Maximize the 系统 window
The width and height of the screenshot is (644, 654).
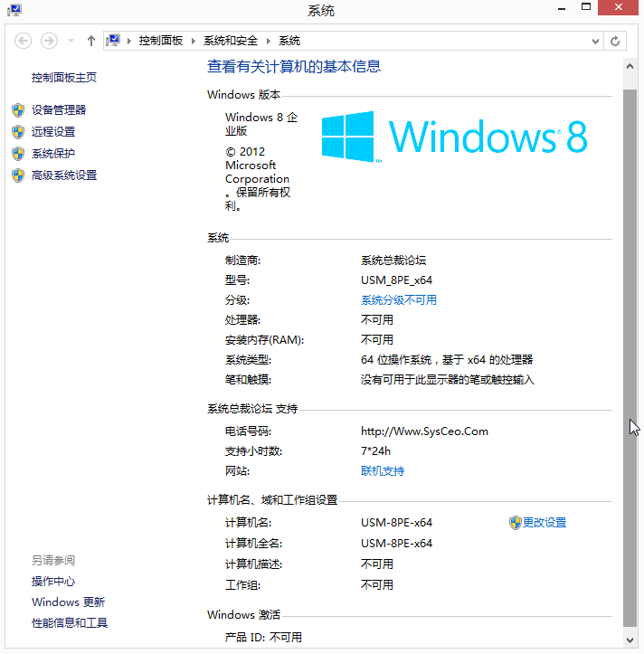coord(586,7)
